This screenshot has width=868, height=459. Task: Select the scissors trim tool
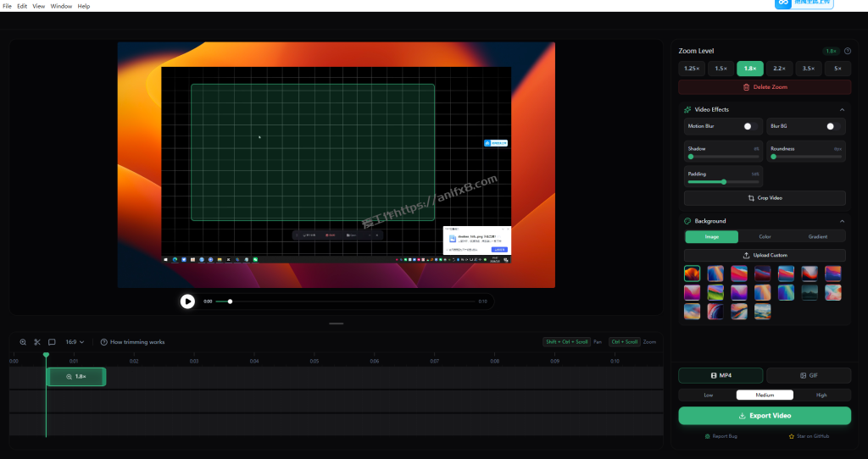(x=37, y=342)
